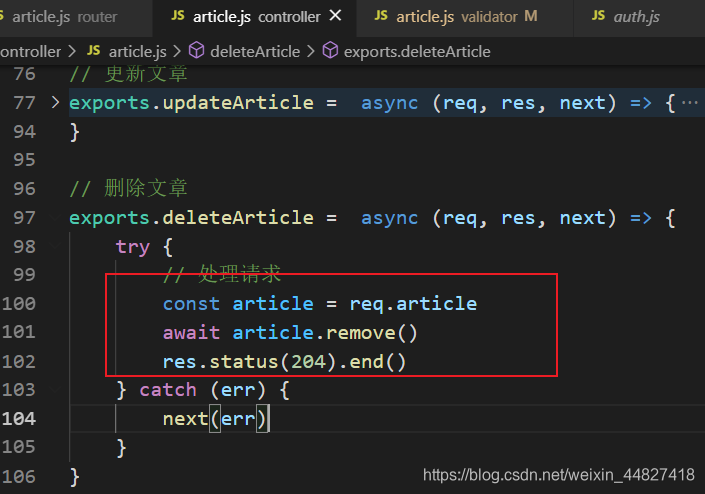Click line number 100
The height and width of the screenshot is (494, 705).
pos(18,304)
